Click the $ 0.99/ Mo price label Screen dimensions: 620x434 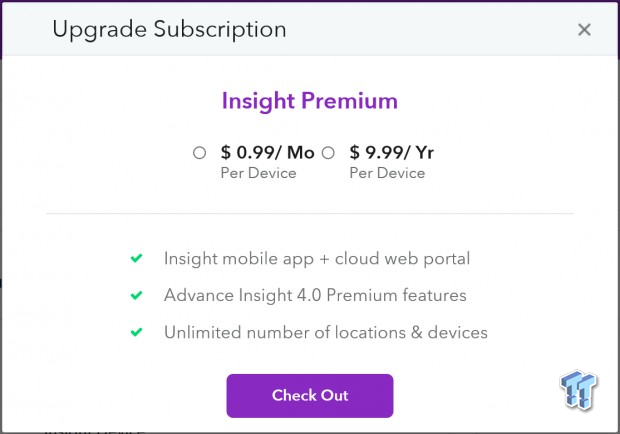268,153
